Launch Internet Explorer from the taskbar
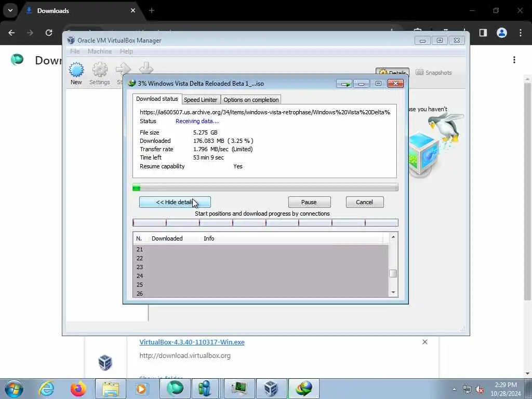This screenshot has width=532, height=399. pyautogui.click(x=46, y=389)
